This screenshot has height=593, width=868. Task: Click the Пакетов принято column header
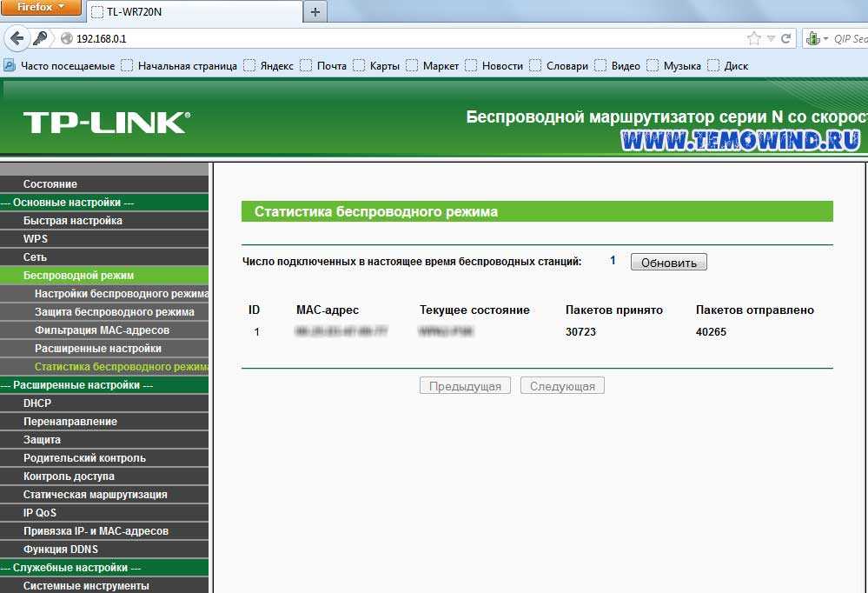click(x=614, y=310)
